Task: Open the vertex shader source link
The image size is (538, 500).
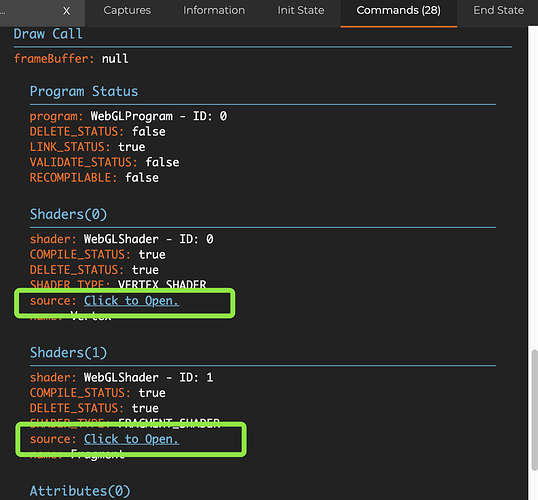Action: [131, 301]
